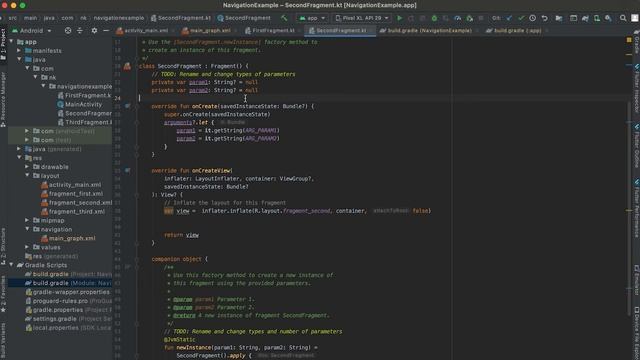The image size is (640, 360).
Task: Click the Git rollback undo arrow icon
Action: pyautogui.click(x=544, y=18)
